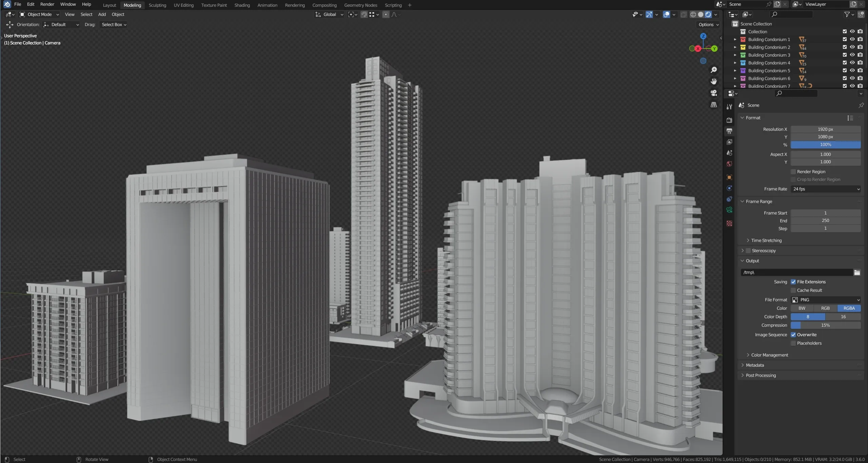Expand the Metadata panel

pyautogui.click(x=742, y=365)
